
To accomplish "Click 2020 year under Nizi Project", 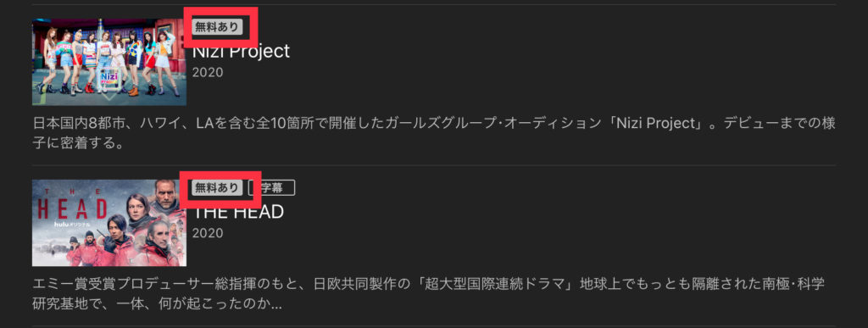I will 208,72.
